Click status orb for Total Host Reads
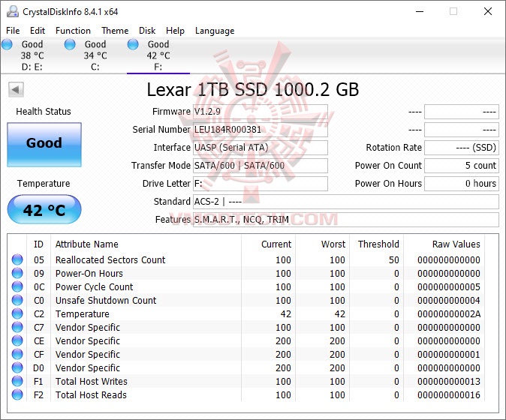This screenshot has height=420, width=506. coord(17,394)
